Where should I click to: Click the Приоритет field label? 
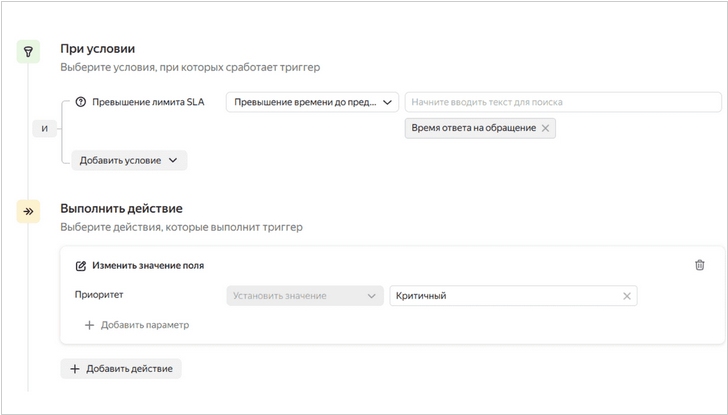click(x=99, y=295)
